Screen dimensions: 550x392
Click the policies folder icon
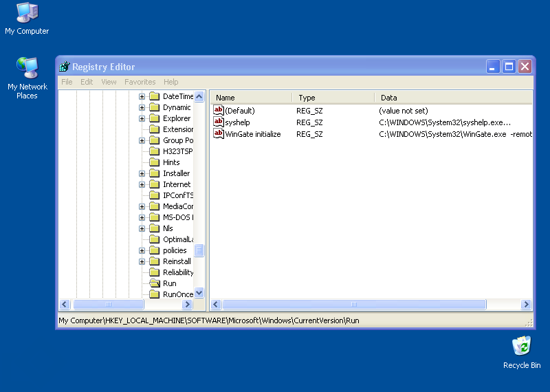coord(154,250)
